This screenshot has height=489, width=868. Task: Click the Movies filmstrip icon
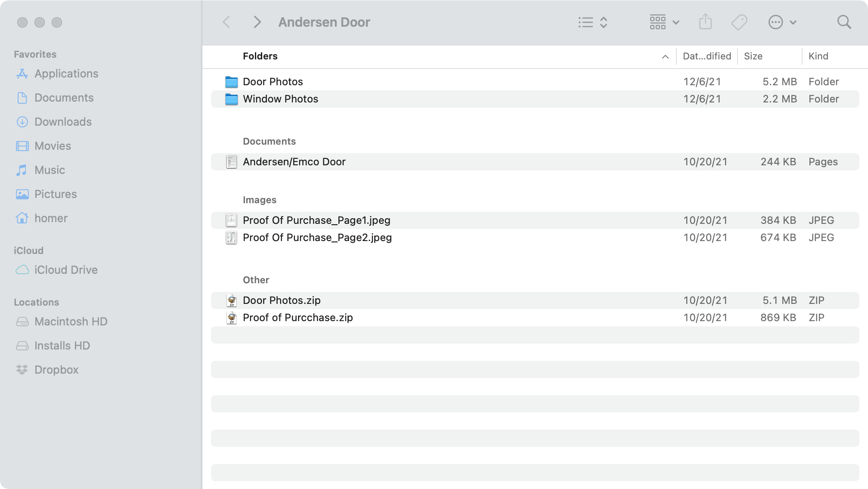pos(22,146)
